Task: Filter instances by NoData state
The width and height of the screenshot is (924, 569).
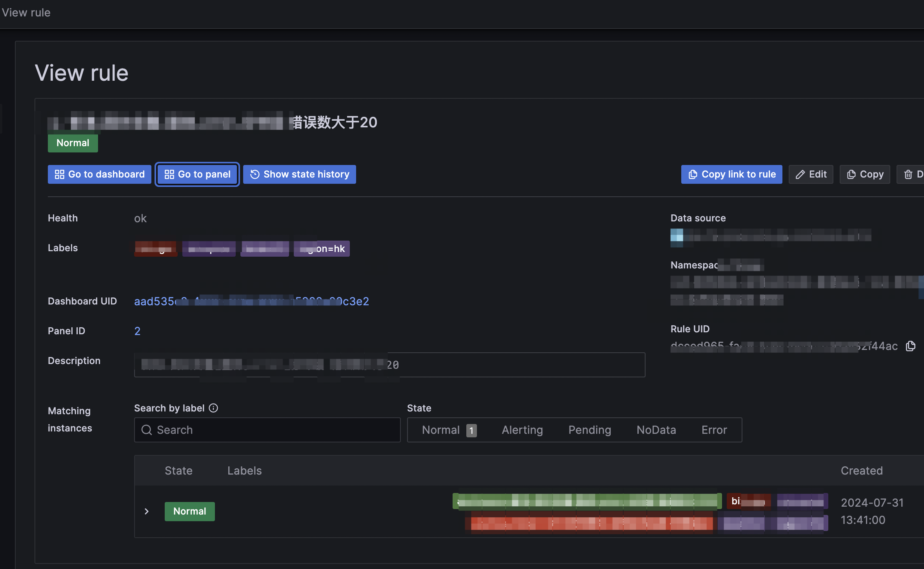Action: (657, 430)
